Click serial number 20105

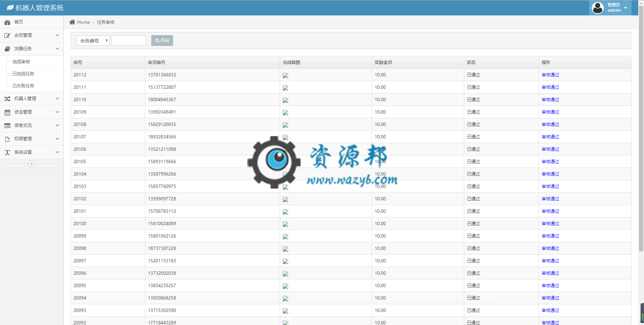(x=80, y=161)
